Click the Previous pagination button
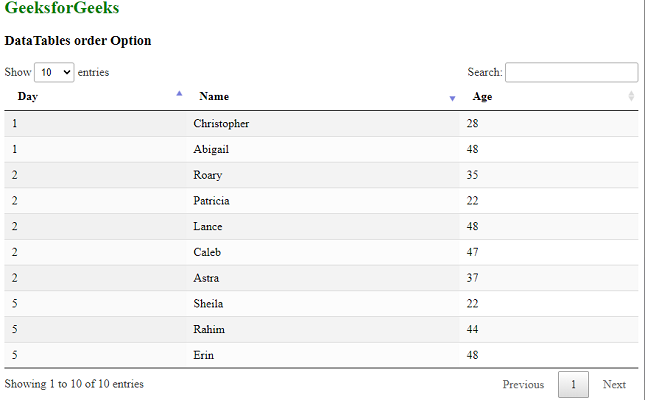Viewport: 645px width, 400px height. point(523,384)
